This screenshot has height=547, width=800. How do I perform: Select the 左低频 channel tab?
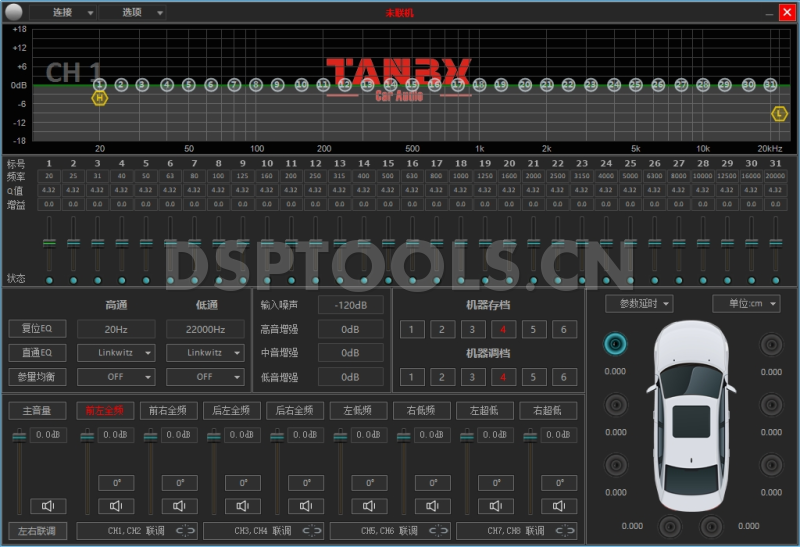pyautogui.click(x=358, y=410)
